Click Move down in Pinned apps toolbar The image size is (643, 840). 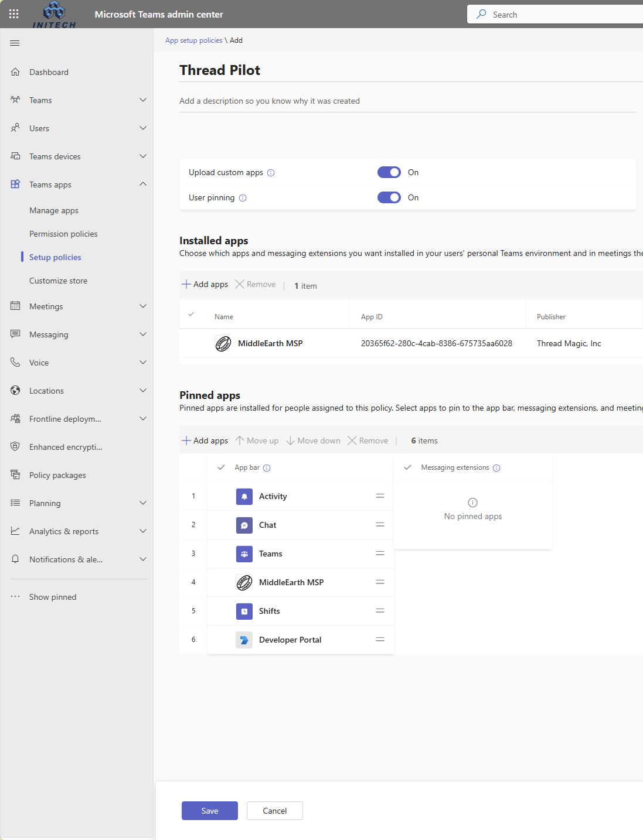click(313, 441)
